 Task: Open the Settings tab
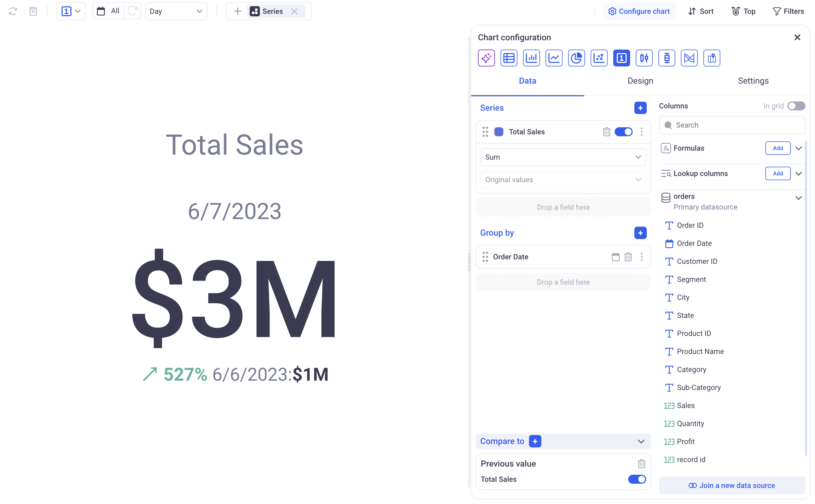753,81
